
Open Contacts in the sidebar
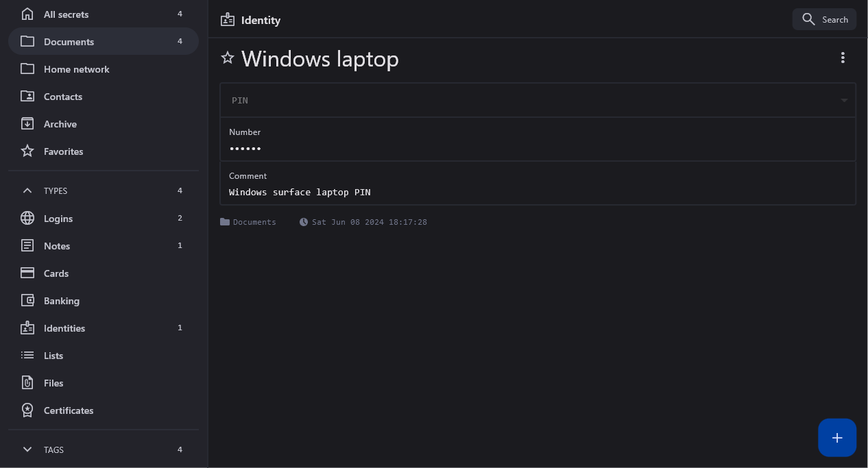[x=62, y=97]
